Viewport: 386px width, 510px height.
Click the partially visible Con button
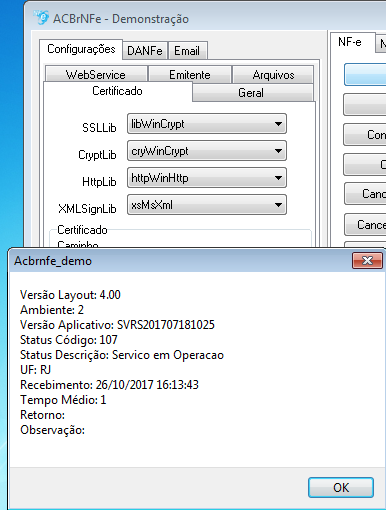pyautogui.click(x=365, y=135)
